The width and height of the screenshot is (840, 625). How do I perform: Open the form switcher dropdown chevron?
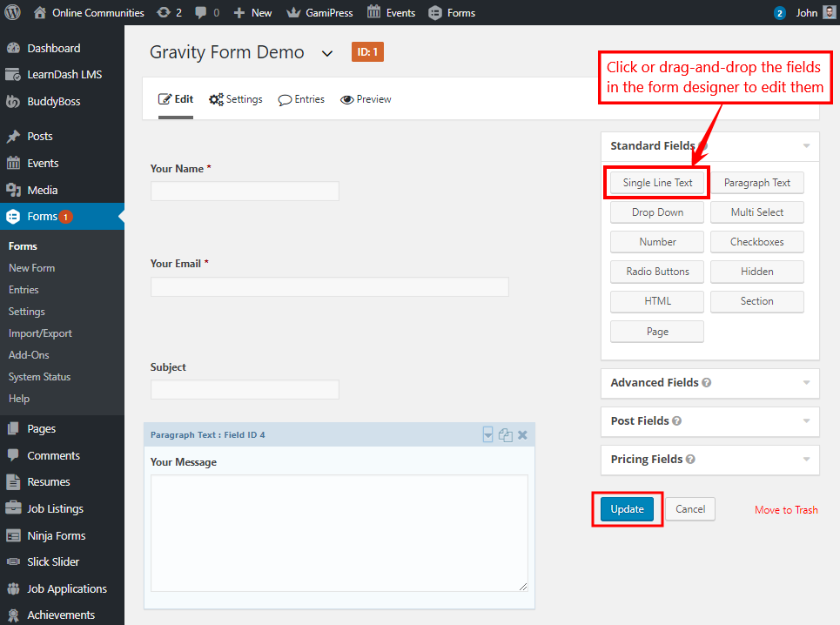pos(327,53)
